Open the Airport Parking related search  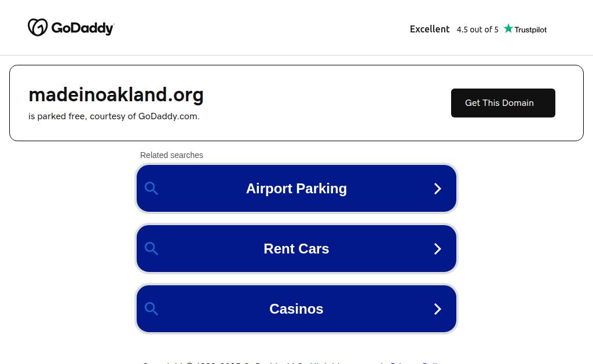coord(296,188)
